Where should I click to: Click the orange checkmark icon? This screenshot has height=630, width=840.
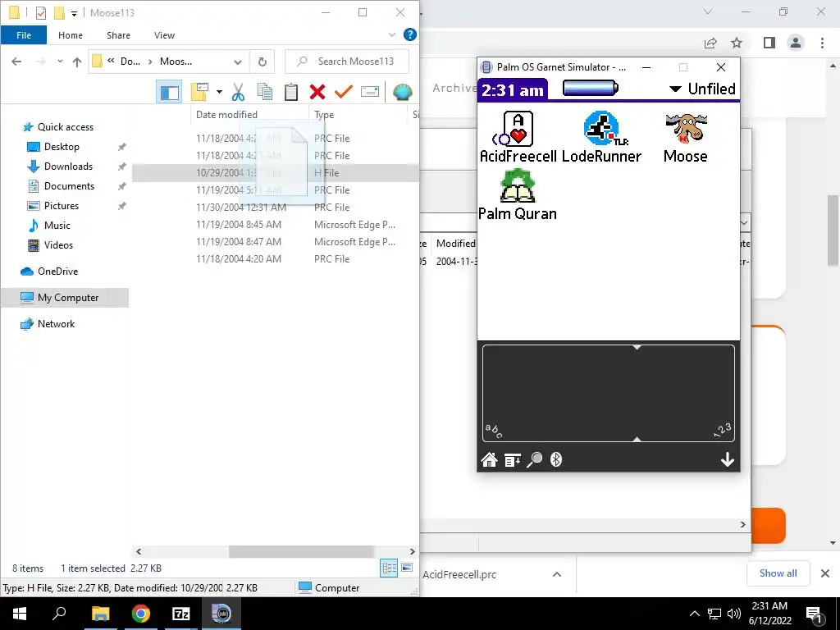(343, 92)
